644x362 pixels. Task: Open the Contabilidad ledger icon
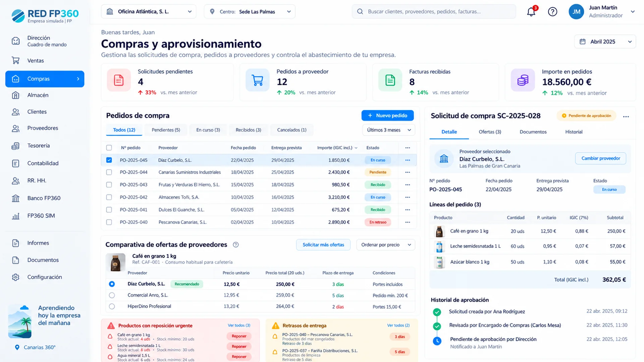[16, 163]
